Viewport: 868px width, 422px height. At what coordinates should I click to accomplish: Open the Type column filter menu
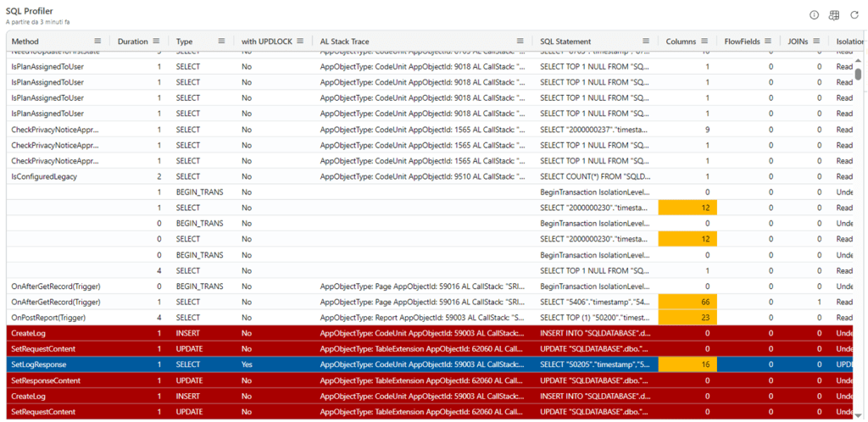(x=222, y=41)
